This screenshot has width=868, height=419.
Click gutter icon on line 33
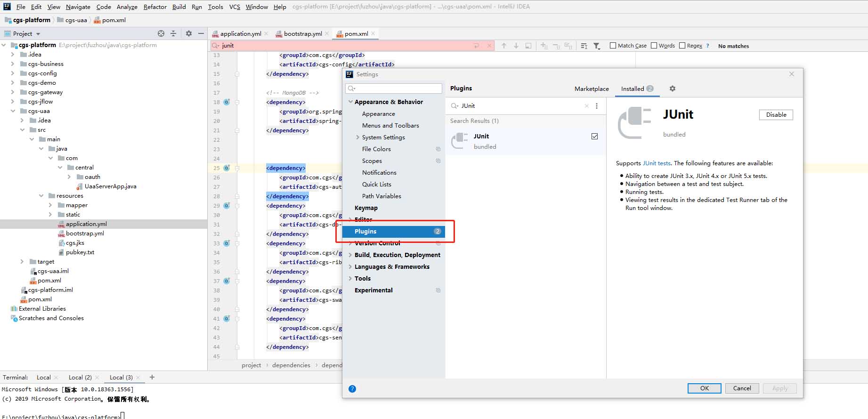pos(227,243)
